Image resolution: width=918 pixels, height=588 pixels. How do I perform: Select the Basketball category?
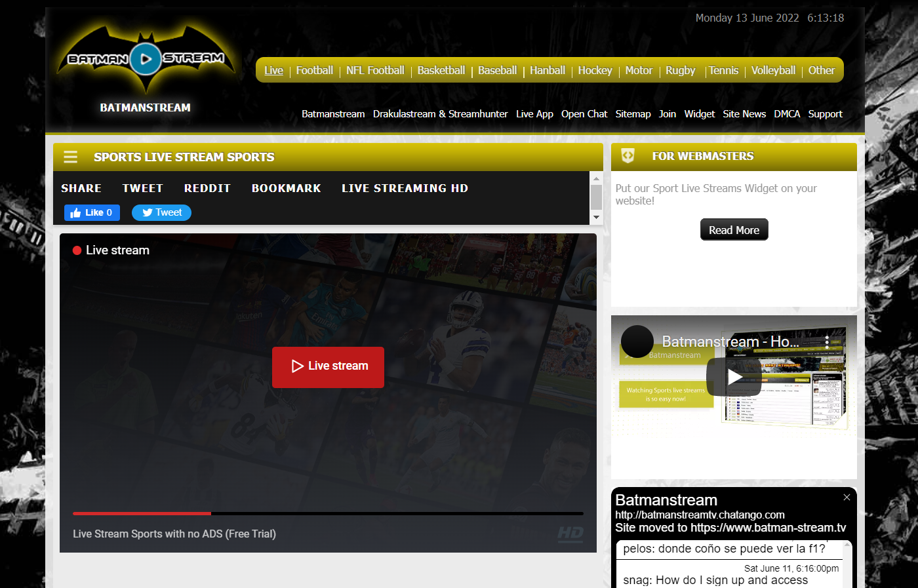[441, 71]
